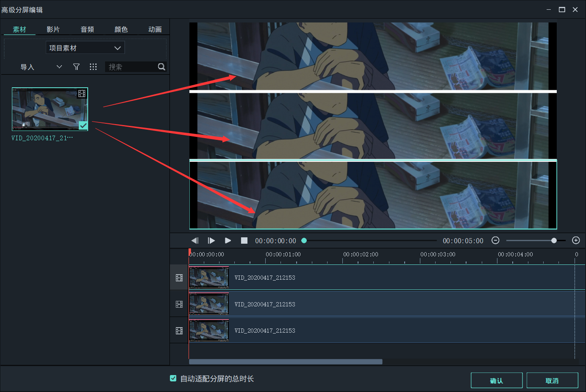Select the filter icon in the media library
The image size is (586, 392).
(x=76, y=67)
